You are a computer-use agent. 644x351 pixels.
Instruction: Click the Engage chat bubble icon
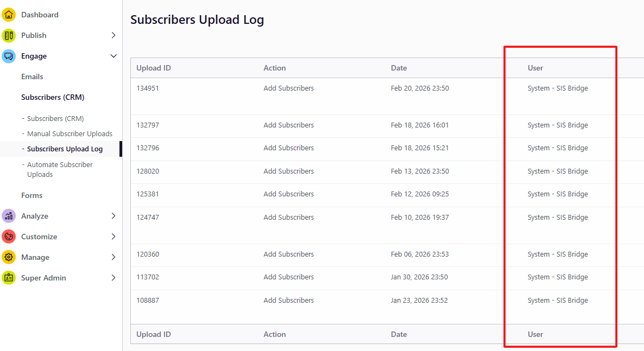click(9, 56)
